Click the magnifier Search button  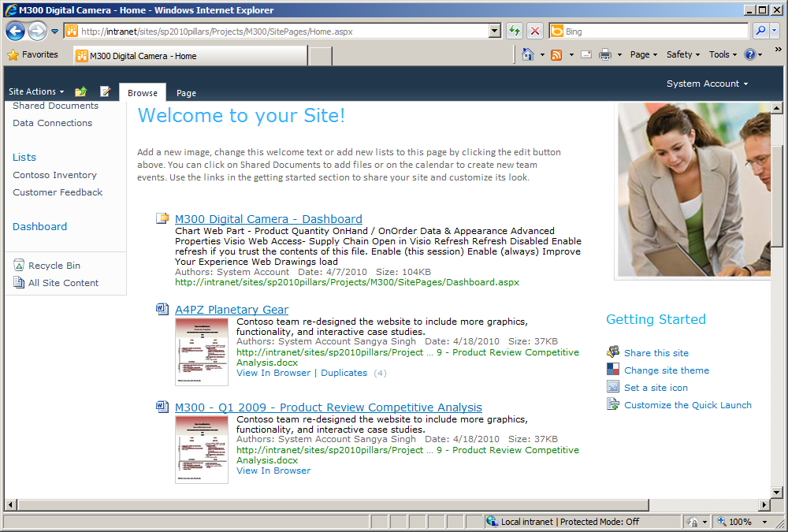coord(761,32)
